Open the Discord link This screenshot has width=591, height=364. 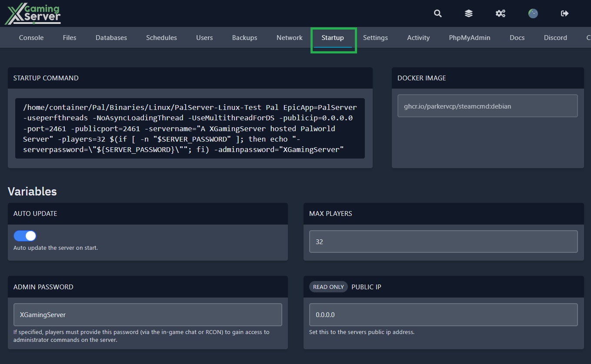click(x=555, y=37)
